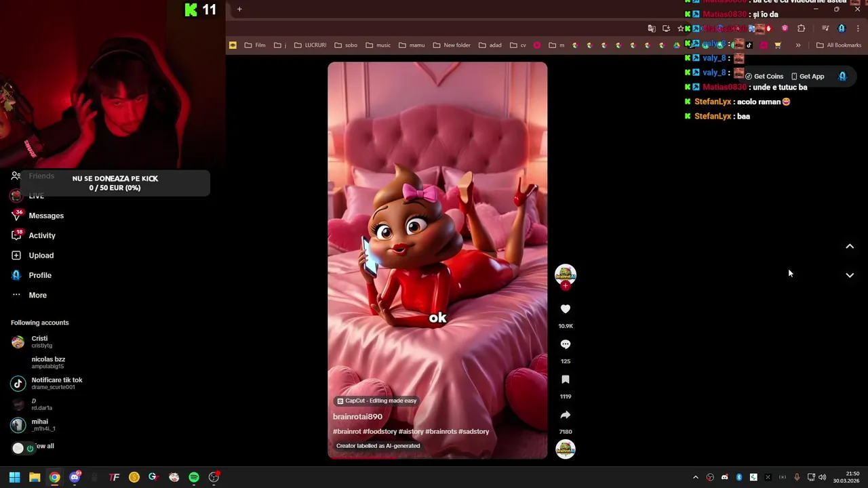
Task: Click CapCut Editing made easy tag
Action: coord(377,401)
